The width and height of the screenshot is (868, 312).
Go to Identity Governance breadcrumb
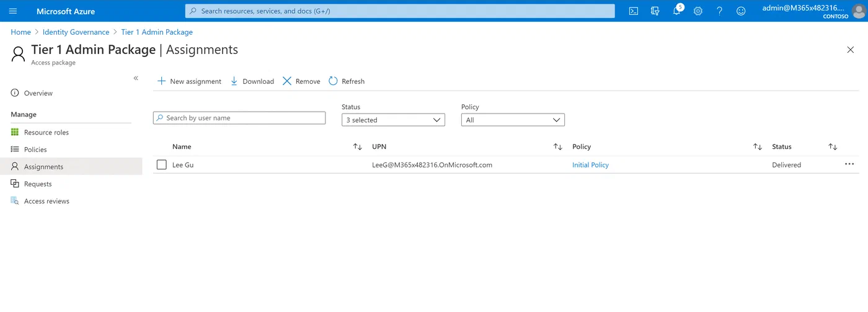76,32
